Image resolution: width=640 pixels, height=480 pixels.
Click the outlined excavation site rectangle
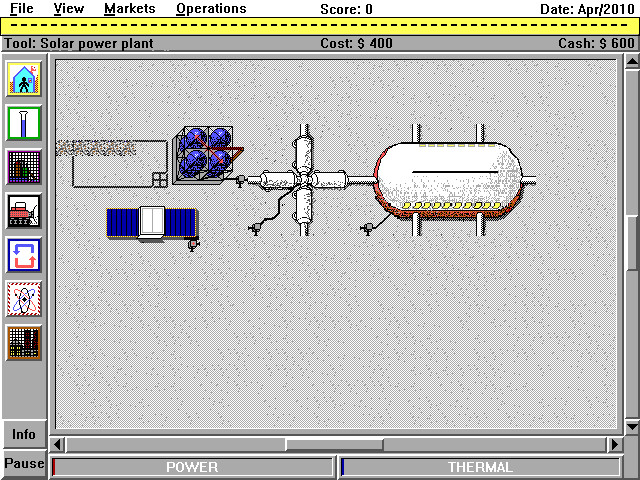[120, 164]
